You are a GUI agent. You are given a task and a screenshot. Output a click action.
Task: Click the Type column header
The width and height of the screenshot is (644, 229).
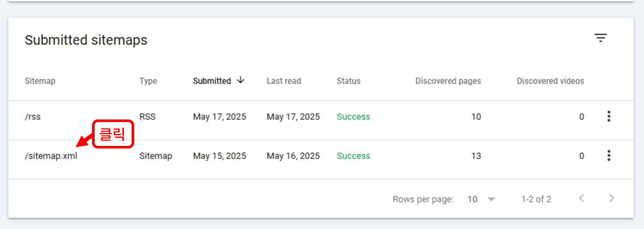pyautogui.click(x=148, y=81)
